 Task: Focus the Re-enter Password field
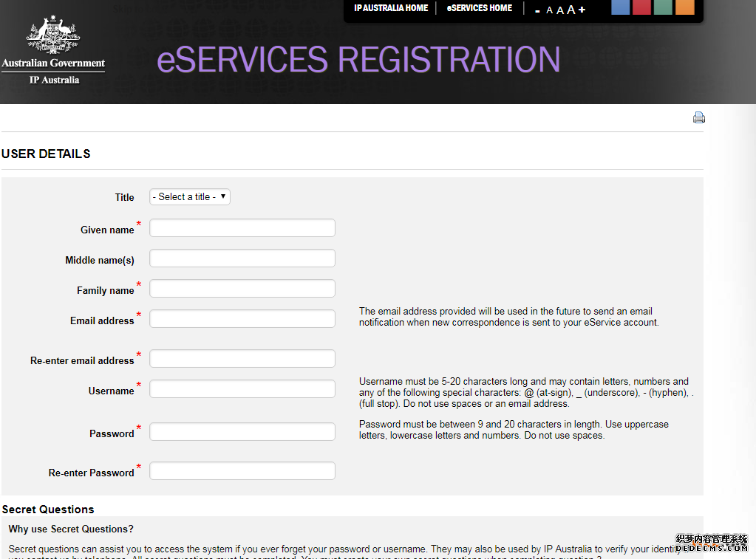tap(242, 471)
